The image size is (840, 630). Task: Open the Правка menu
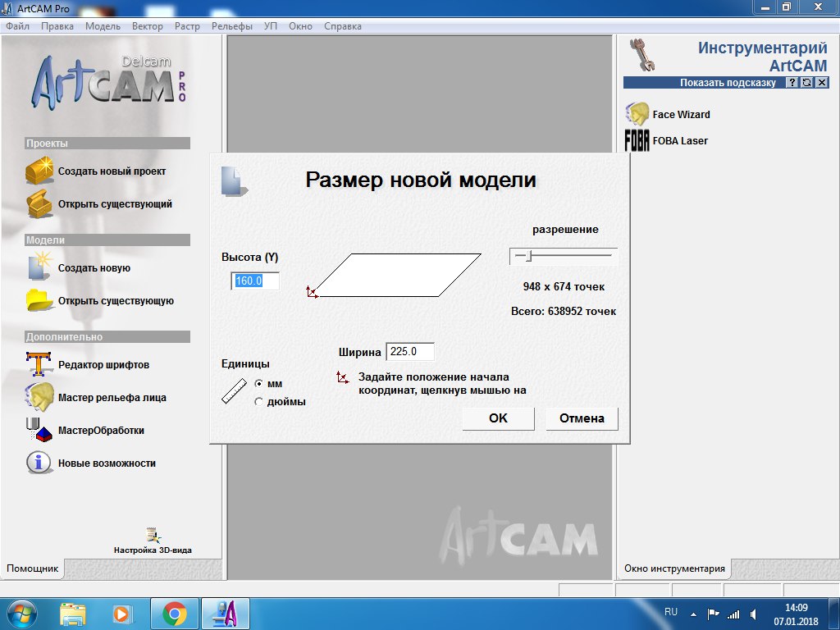(57, 26)
